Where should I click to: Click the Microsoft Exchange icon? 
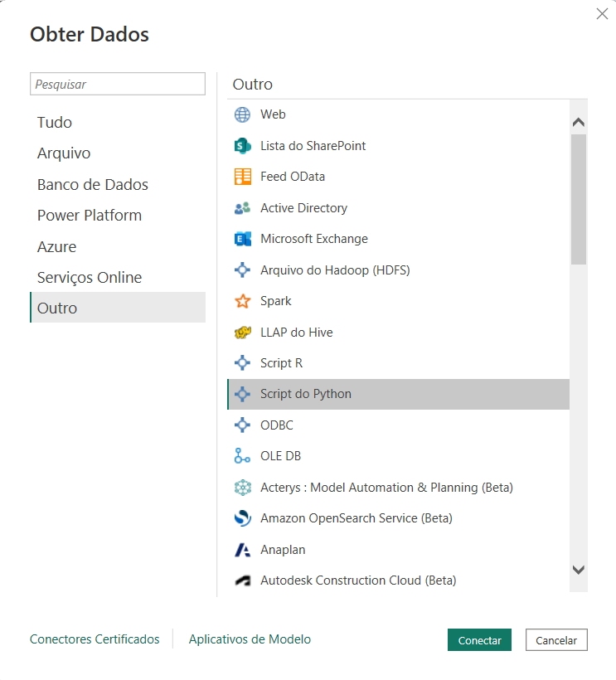click(242, 239)
